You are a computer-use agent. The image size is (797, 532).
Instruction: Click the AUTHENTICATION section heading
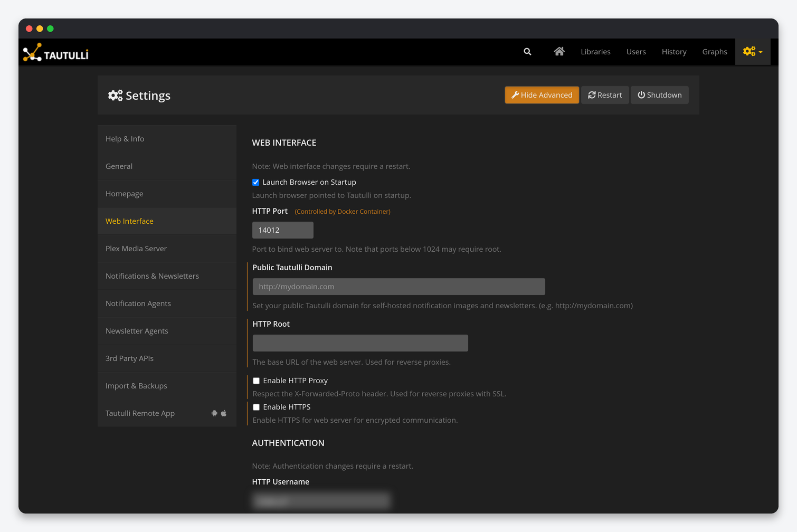pos(288,443)
